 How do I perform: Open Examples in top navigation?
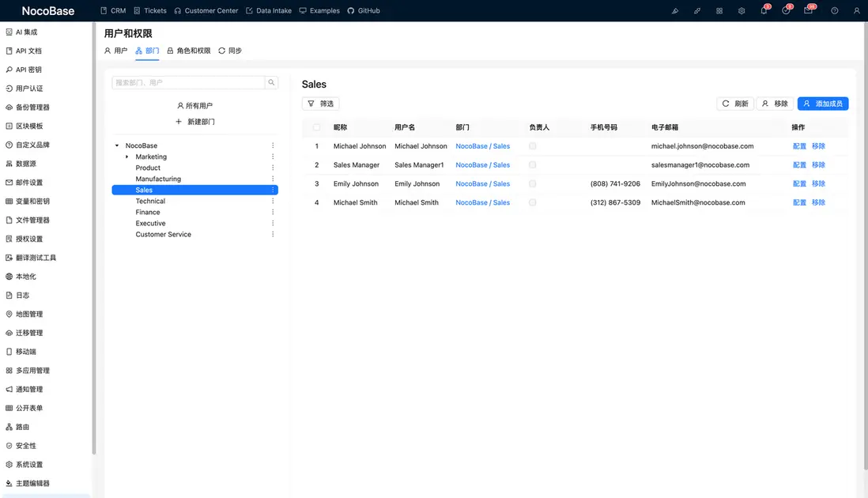[x=319, y=10]
